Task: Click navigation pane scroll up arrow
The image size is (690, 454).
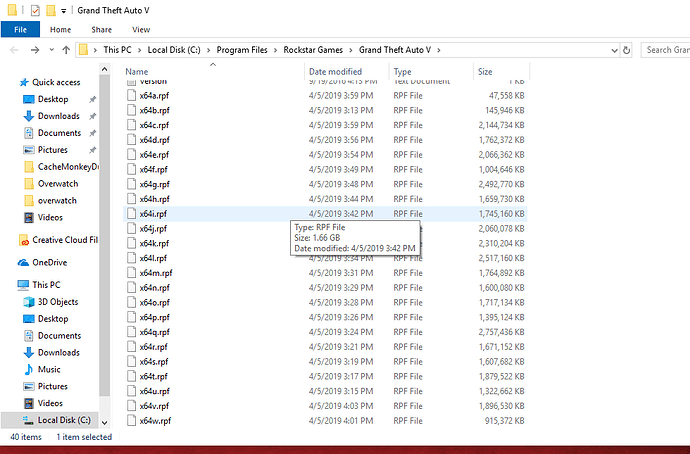Action: pos(104,69)
